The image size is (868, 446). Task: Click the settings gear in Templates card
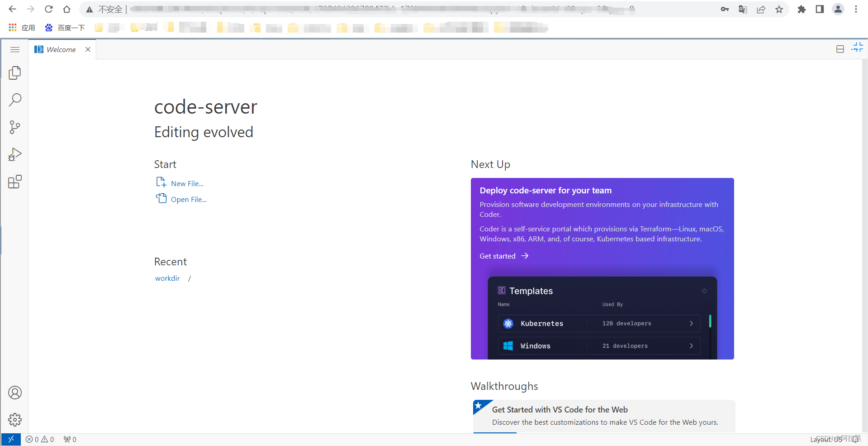tap(704, 291)
